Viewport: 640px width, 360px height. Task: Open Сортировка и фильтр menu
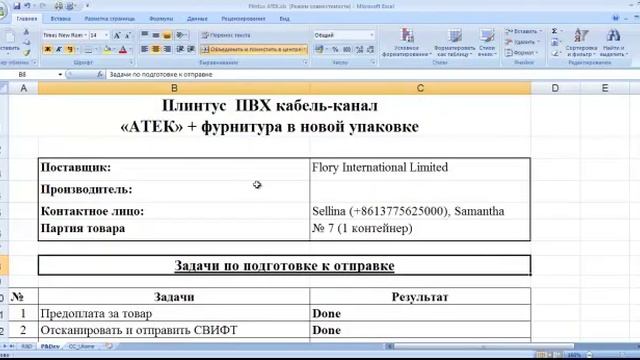point(581,42)
